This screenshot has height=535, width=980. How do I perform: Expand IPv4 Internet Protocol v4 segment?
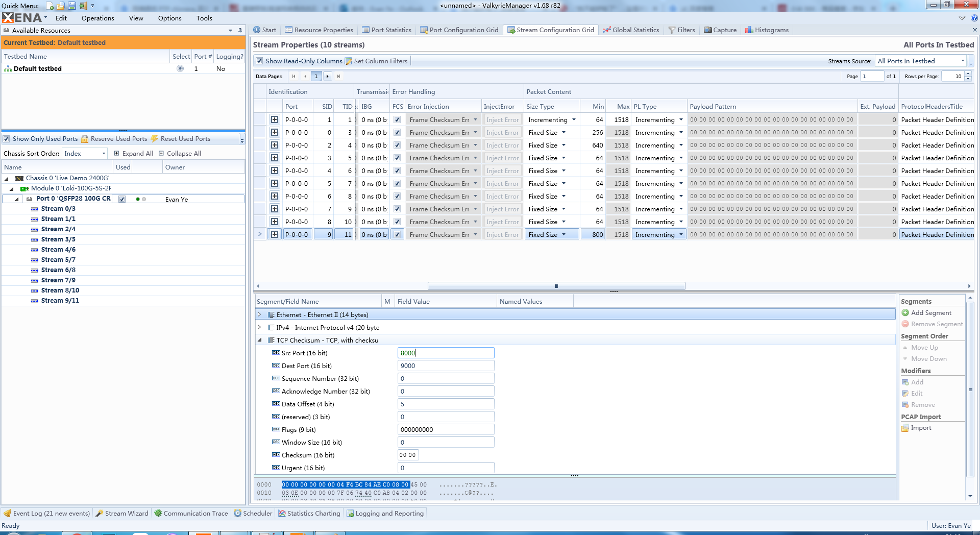click(259, 327)
